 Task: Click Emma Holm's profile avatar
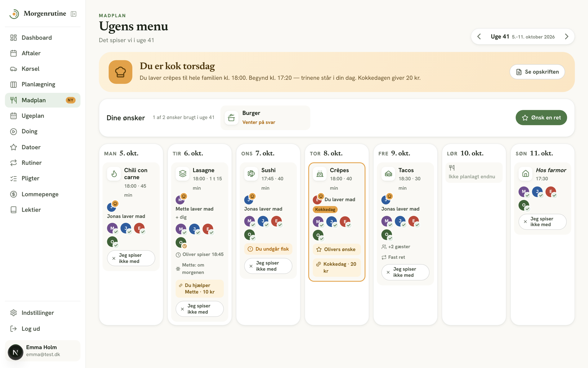pyautogui.click(x=15, y=352)
